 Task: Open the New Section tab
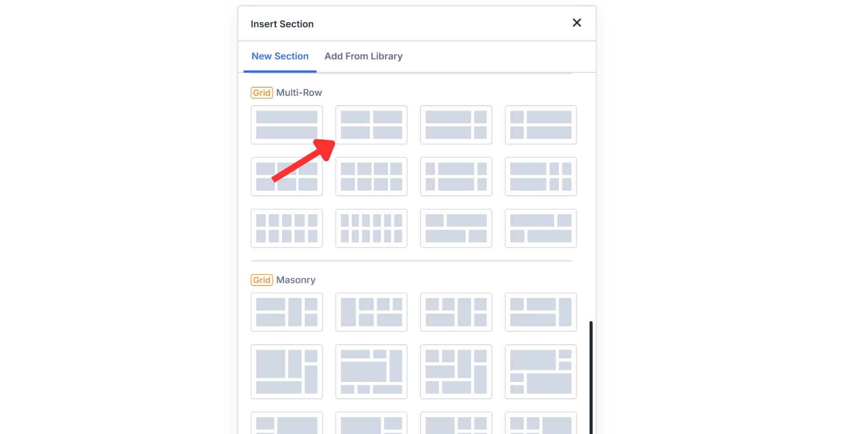coord(280,56)
